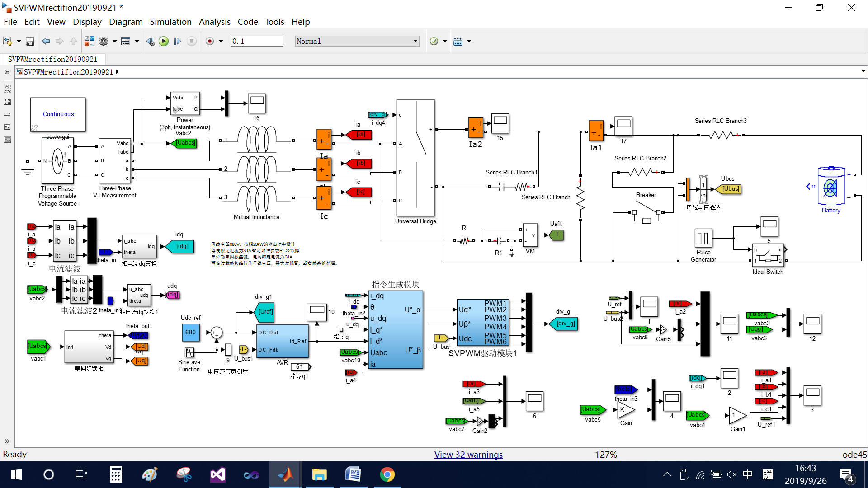Click the View 32 warnings link
This screenshot has height=488, width=868.
pyautogui.click(x=468, y=455)
